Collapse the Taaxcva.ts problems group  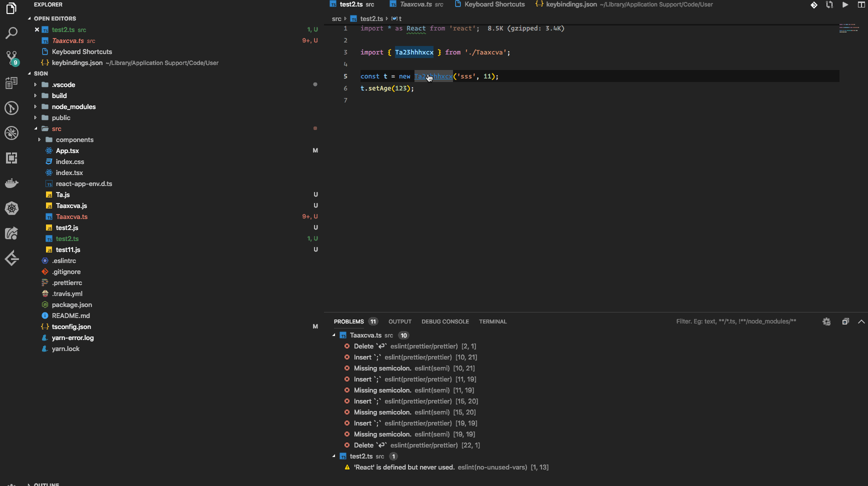[334, 335]
